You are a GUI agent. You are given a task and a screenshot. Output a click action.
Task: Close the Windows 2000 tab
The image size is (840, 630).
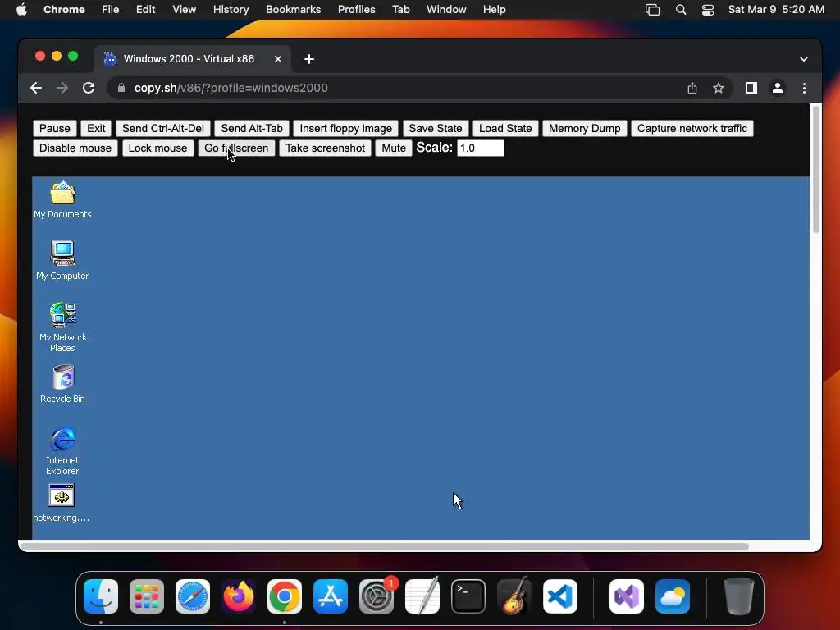(278, 59)
